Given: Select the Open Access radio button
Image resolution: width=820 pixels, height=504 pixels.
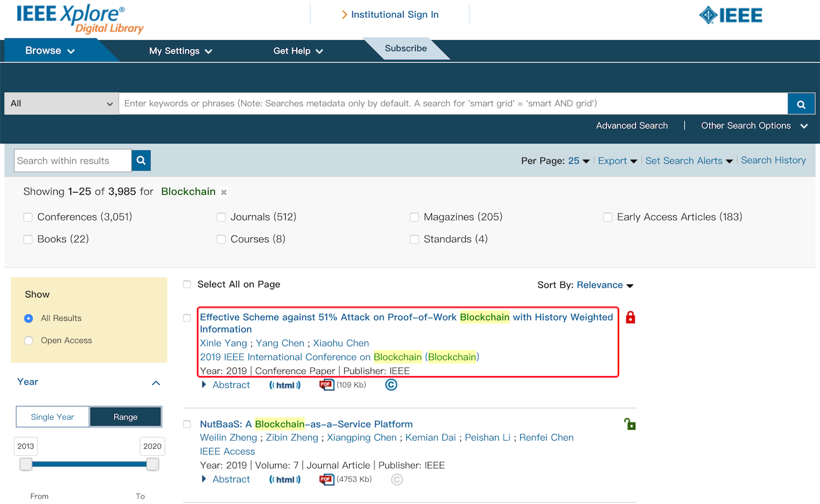Looking at the screenshot, I should point(29,341).
